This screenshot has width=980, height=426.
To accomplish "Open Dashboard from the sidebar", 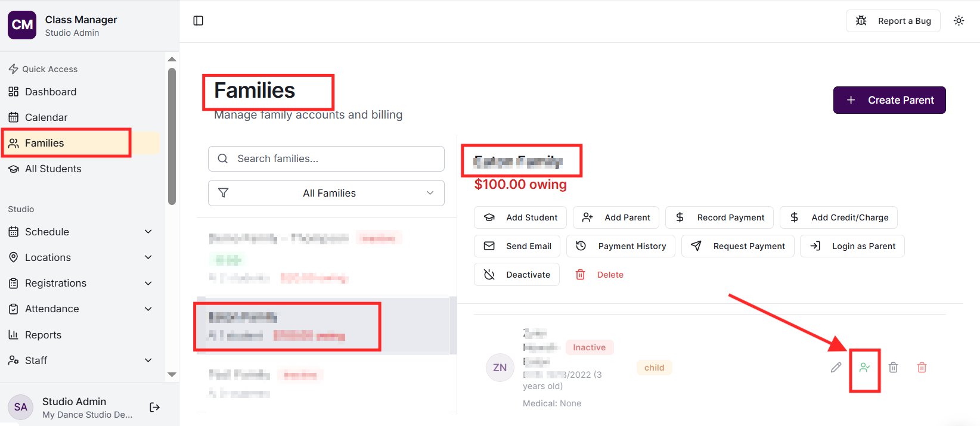I will (51, 92).
